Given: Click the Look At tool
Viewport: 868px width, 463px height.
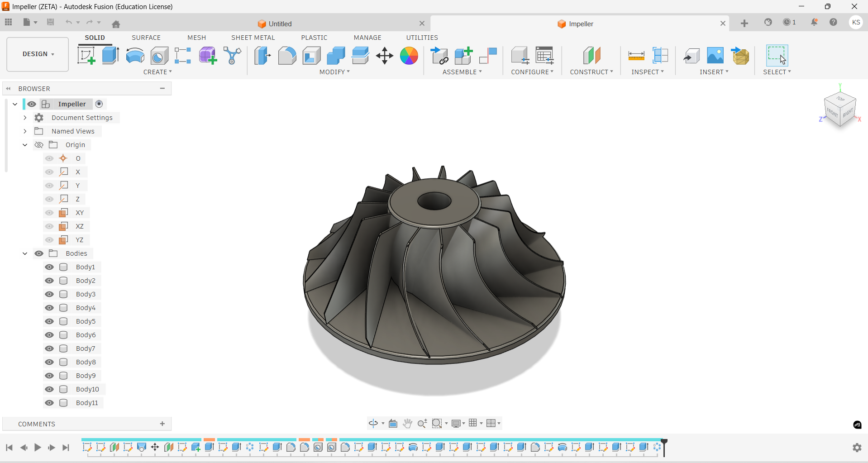Looking at the screenshot, I should [393, 423].
